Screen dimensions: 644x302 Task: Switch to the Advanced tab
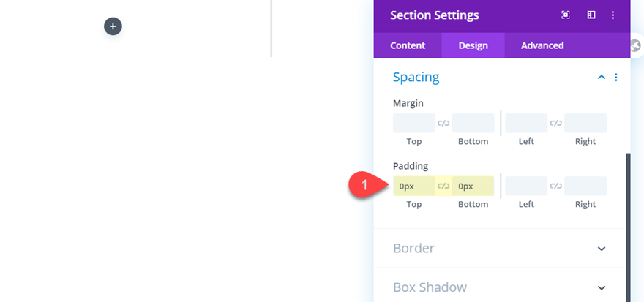[x=542, y=45]
